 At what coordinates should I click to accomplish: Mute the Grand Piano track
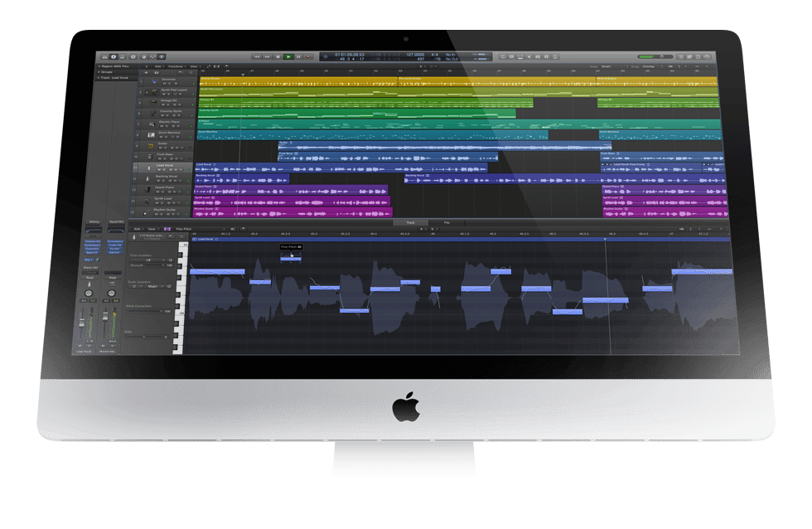(x=157, y=190)
